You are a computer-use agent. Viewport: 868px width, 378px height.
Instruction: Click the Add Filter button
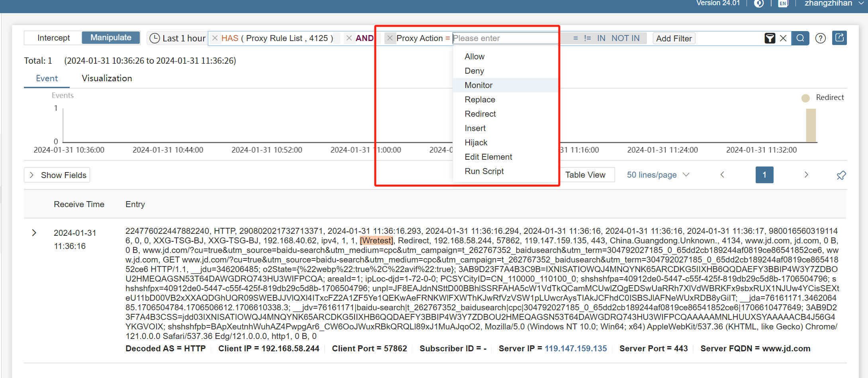(x=674, y=39)
